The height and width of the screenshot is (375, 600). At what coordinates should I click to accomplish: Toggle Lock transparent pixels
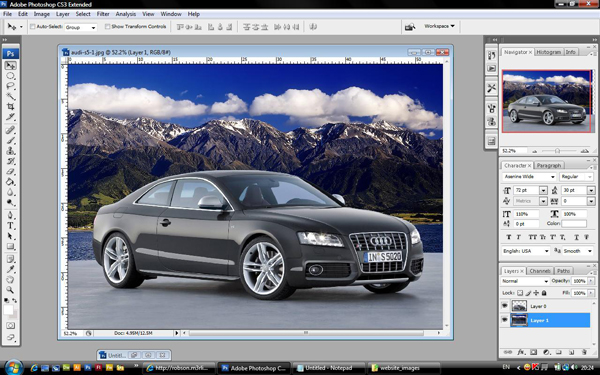[520, 293]
